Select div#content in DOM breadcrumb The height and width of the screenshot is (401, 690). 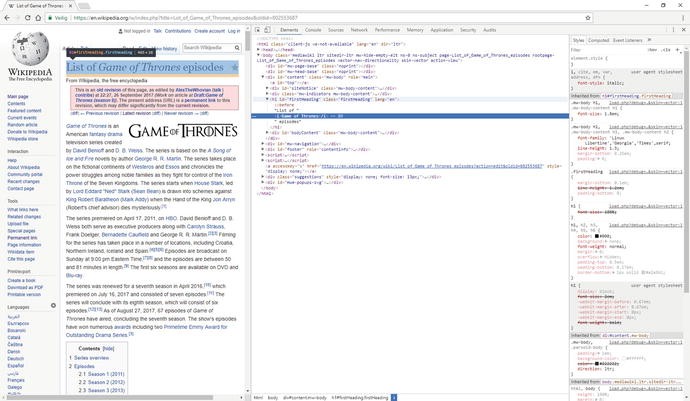305,397
